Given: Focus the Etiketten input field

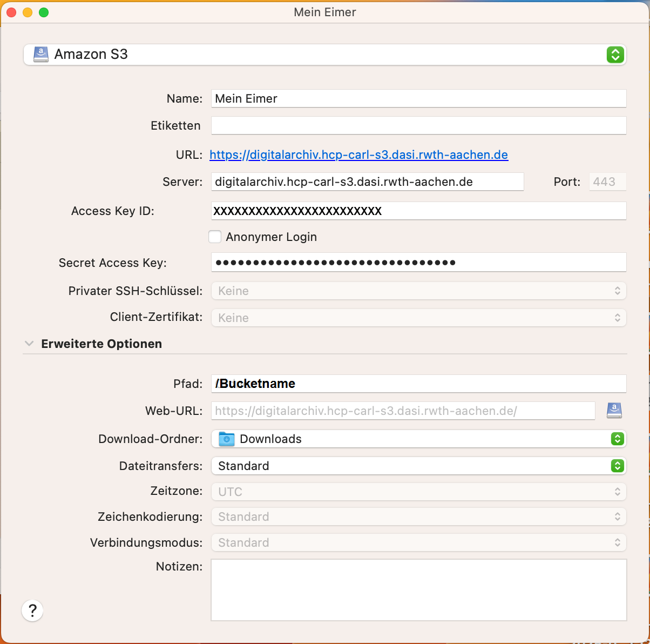Looking at the screenshot, I should click(418, 125).
